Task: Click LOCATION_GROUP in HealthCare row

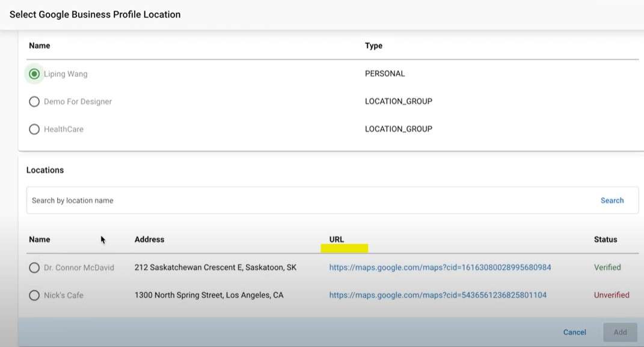Action: (399, 129)
